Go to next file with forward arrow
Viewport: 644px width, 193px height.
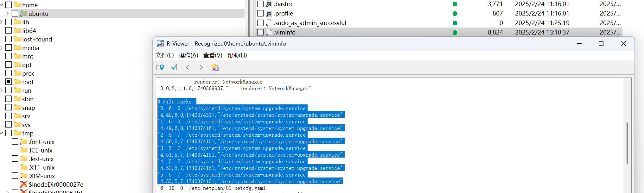click(x=201, y=67)
